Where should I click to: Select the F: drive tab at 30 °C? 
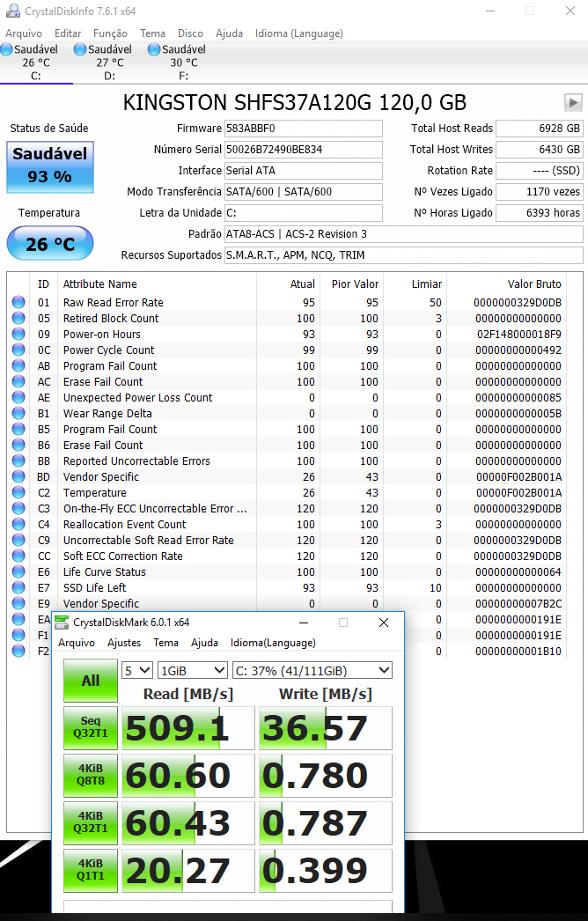184,63
